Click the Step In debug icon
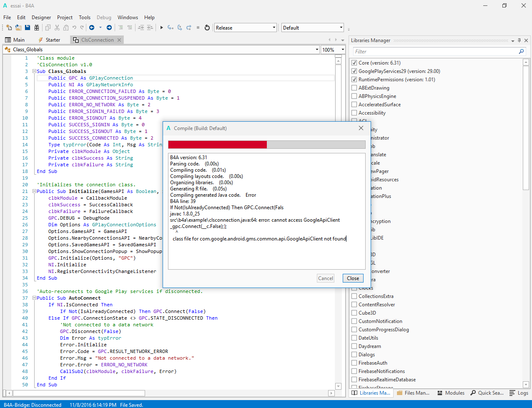This screenshot has height=408, width=532. (171, 28)
